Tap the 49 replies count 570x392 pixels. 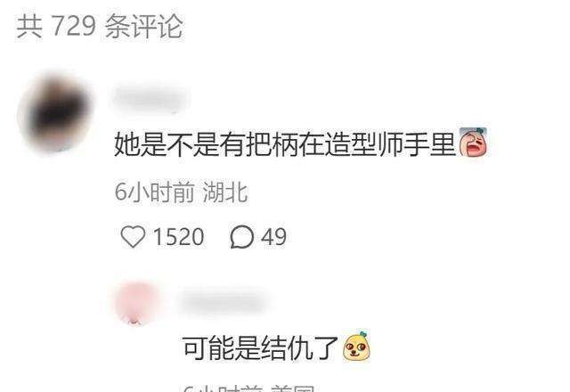point(273,237)
